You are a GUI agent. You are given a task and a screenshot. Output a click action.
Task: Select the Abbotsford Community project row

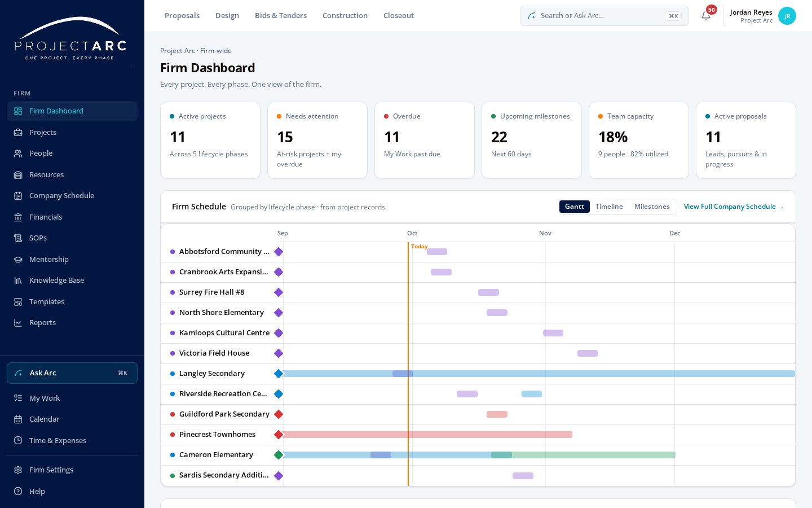point(478,252)
